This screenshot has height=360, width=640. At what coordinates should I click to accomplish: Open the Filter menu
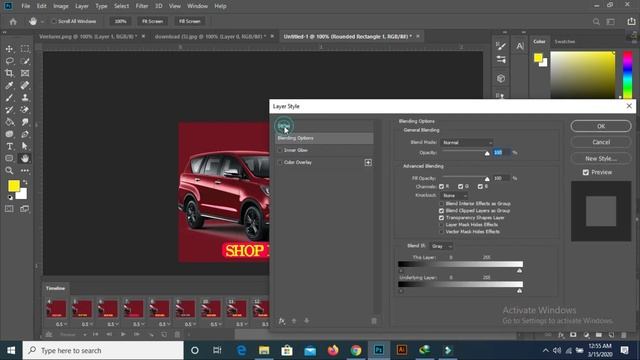(142, 6)
